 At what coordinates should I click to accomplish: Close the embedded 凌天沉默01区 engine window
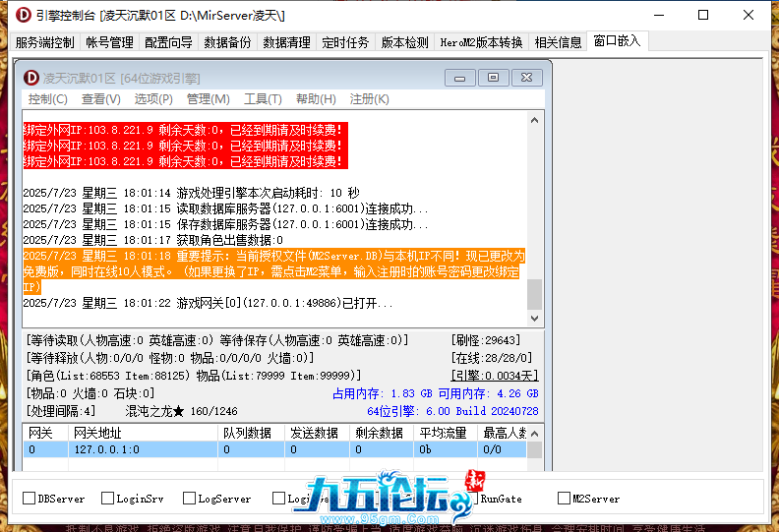tap(526, 78)
